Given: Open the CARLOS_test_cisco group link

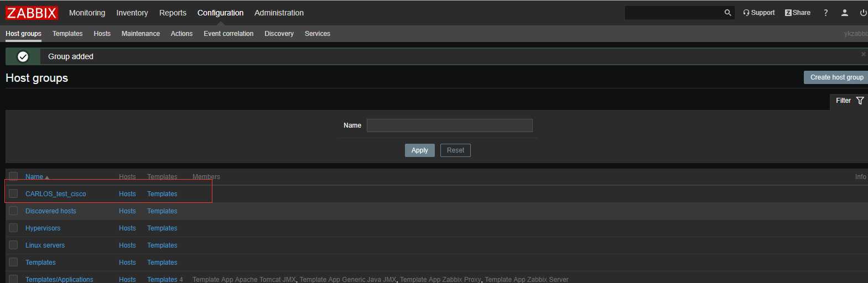Looking at the screenshot, I should point(56,194).
